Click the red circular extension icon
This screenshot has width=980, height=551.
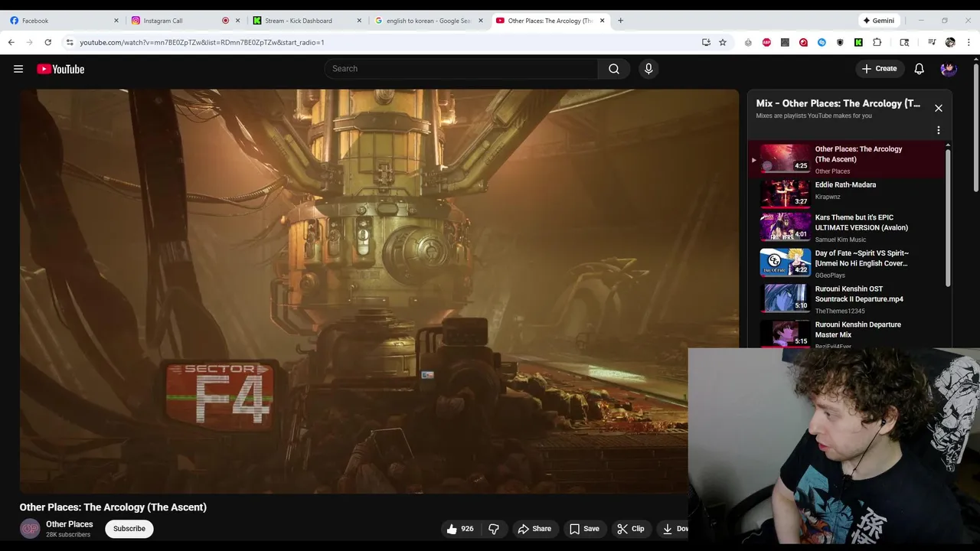[x=803, y=42]
